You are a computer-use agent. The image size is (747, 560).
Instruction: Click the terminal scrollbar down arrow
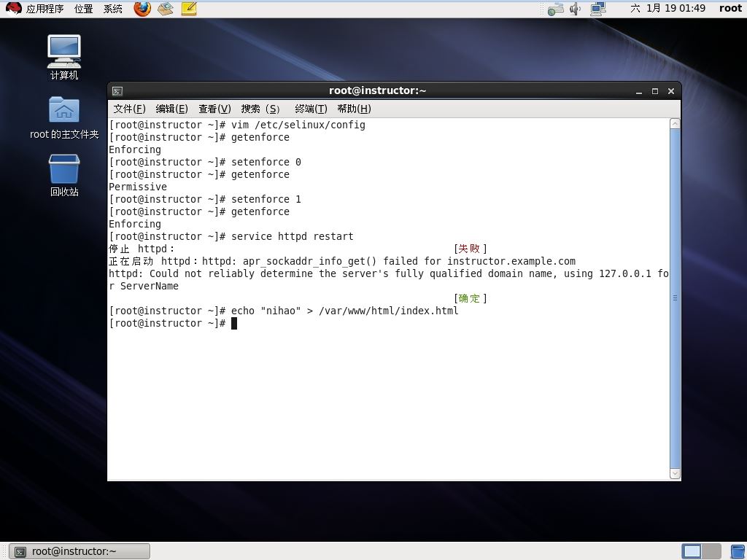click(x=675, y=474)
